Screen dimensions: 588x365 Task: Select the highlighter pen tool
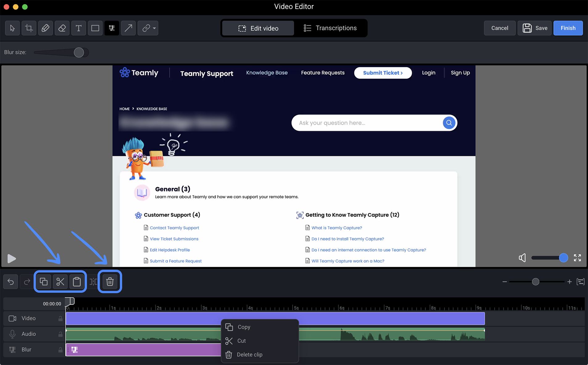pos(45,28)
